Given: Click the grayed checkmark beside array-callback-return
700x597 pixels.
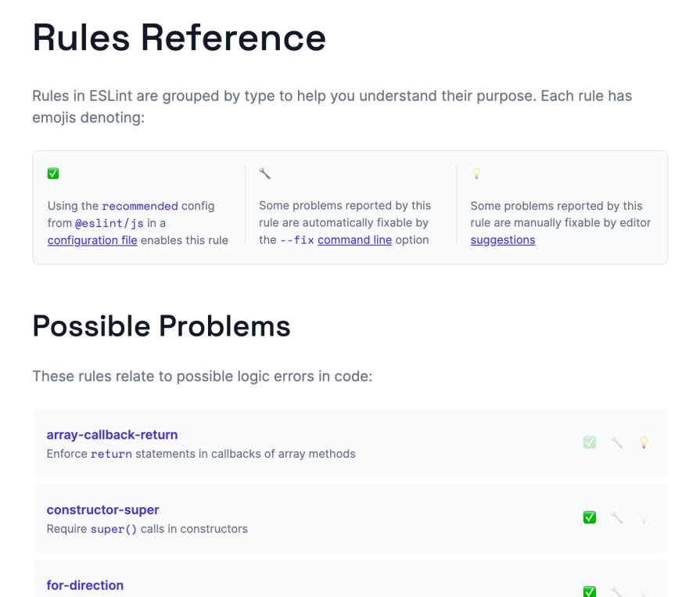Looking at the screenshot, I should pyautogui.click(x=589, y=442).
